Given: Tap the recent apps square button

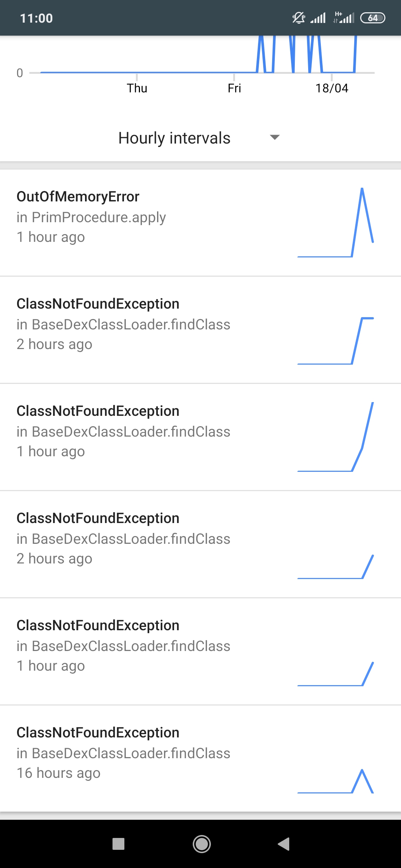Looking at the screenshot, I should 118,844.
